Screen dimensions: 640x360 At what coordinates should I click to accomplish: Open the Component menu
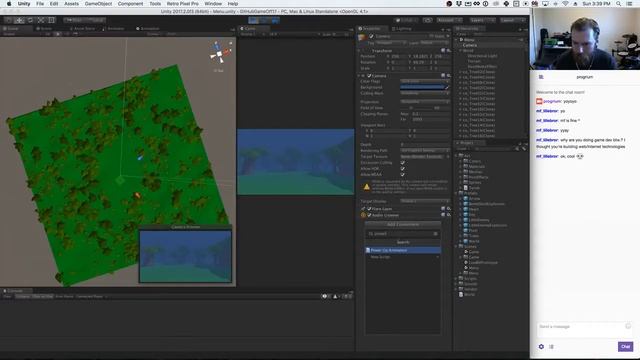point(130,4)
